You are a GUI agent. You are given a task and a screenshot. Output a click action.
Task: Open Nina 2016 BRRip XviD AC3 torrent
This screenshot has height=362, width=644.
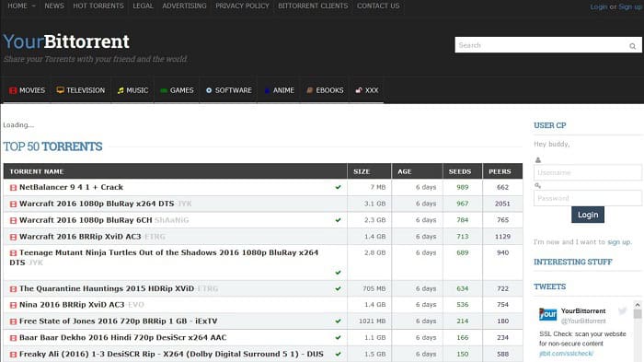(x=72, y=305)
